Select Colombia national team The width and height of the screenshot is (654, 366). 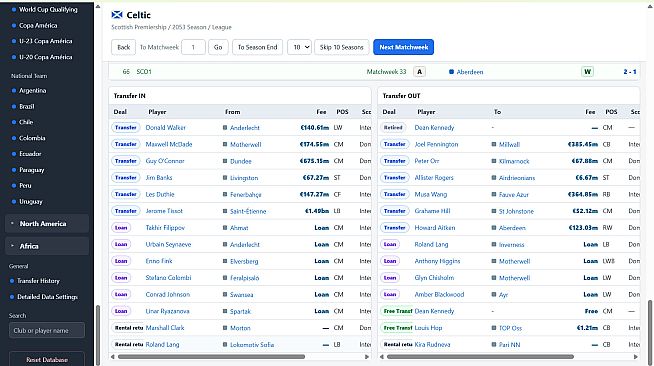coord(32,138)
